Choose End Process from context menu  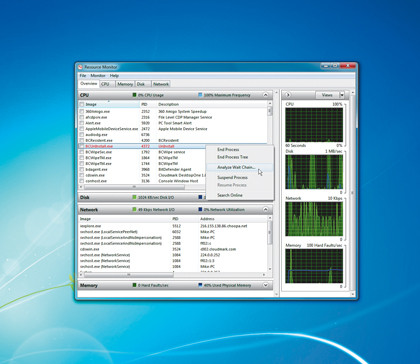point(228,149)
